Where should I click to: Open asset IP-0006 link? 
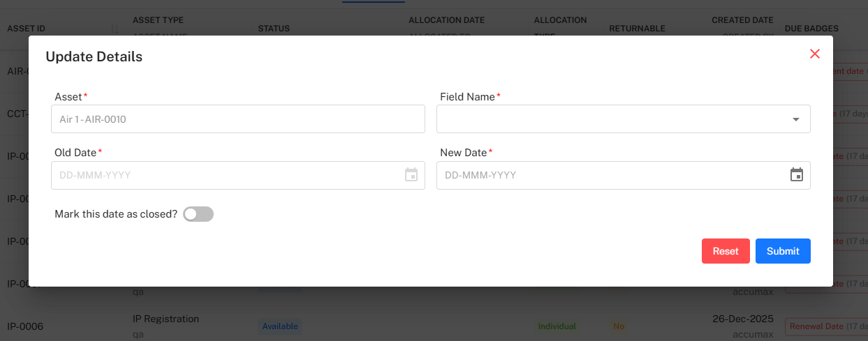point(25,326)
